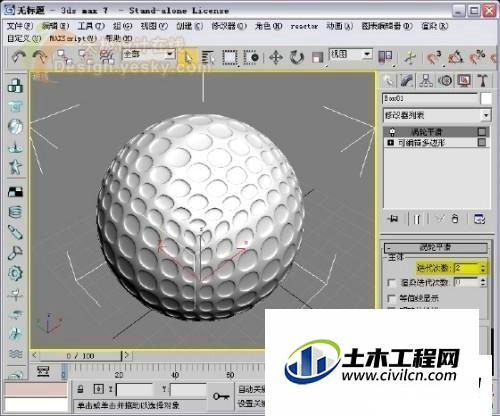Image resolution: width=500 pixels, height=416 pixels.
Task: Click the Pin Stack icon
Action: tap(393, 219)
